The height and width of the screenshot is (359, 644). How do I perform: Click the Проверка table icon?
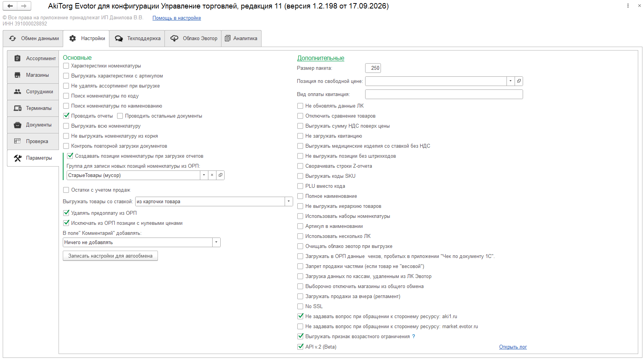point(17,141)
